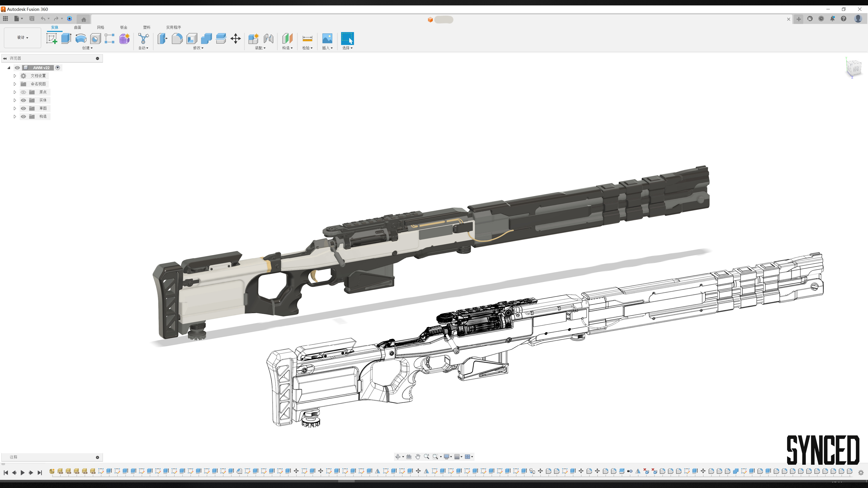Click the Press Pull tool icon
Screen dimensions: 868x488
pyautogui.click(x=163, y=38)
